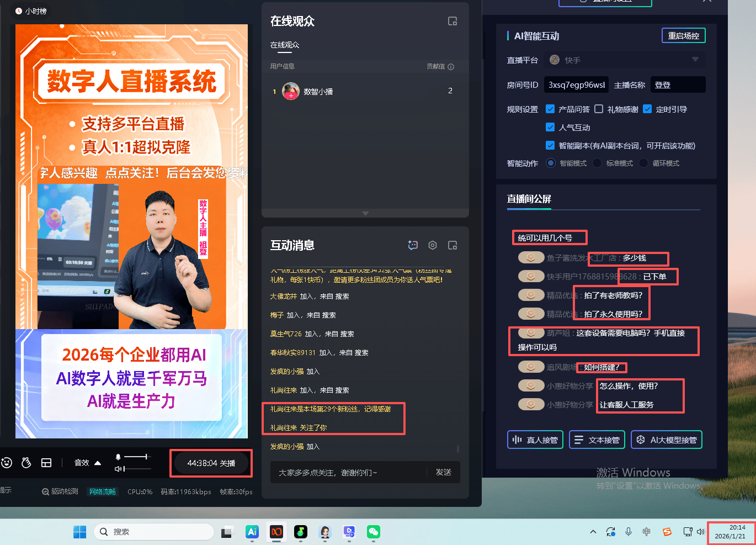756x545 pixels.
Task: Click the AI大模型接管 button
Action: click(666, 440)
